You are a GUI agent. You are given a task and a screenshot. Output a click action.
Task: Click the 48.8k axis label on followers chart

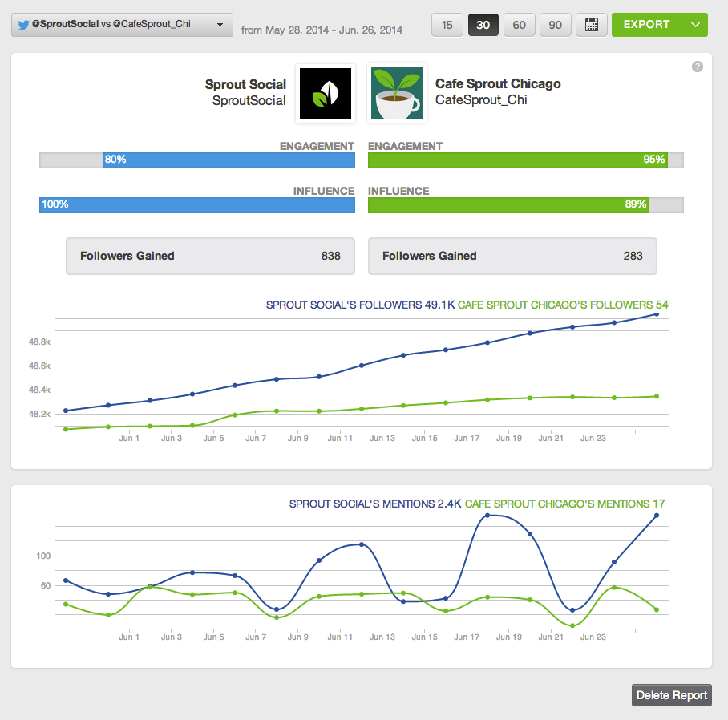click(39, 342)
